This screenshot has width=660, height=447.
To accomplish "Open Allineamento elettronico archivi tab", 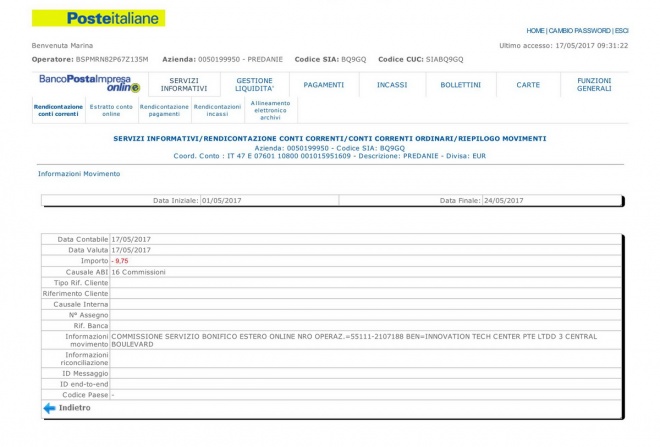I will tap(270, 110).
